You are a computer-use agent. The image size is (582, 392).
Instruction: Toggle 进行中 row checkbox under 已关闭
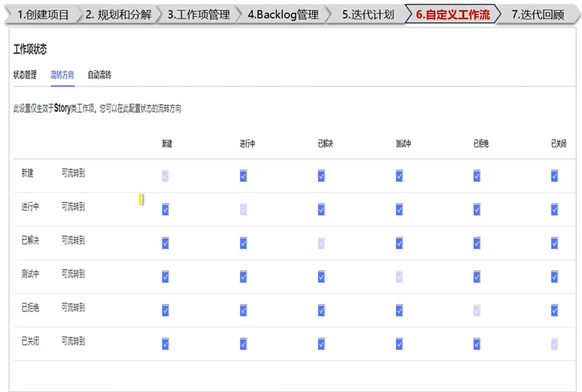[x=554, y=210]
